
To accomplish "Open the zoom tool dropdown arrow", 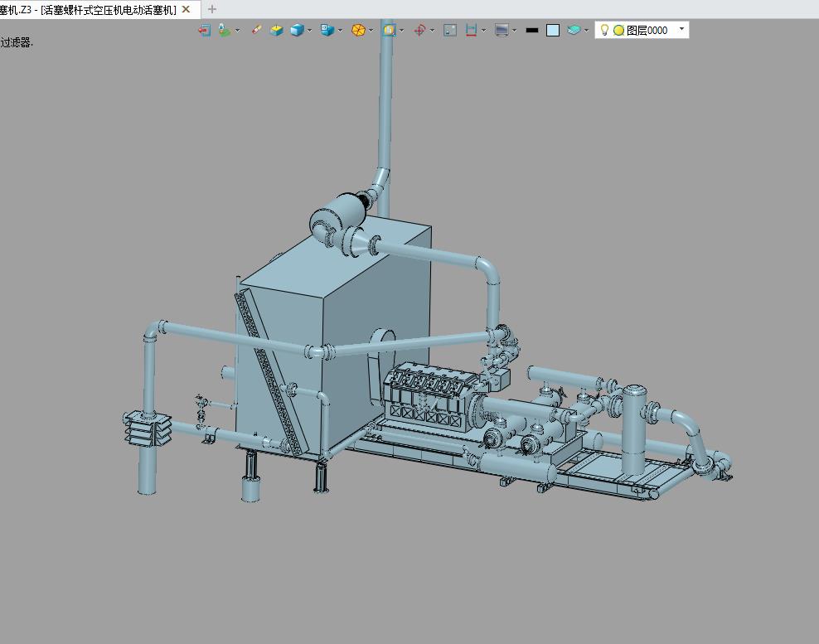I will click(402, 31).
